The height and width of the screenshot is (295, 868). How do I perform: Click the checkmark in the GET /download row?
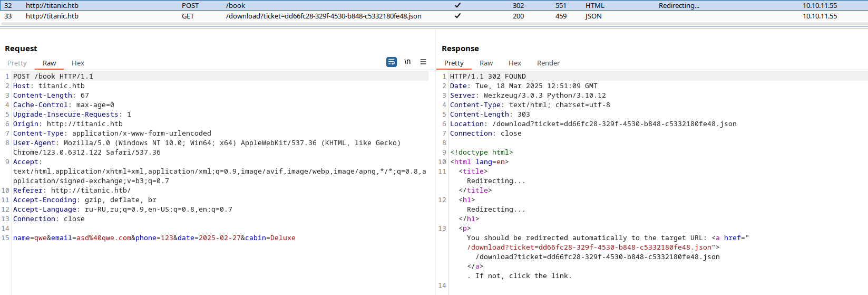coord(457,16)
